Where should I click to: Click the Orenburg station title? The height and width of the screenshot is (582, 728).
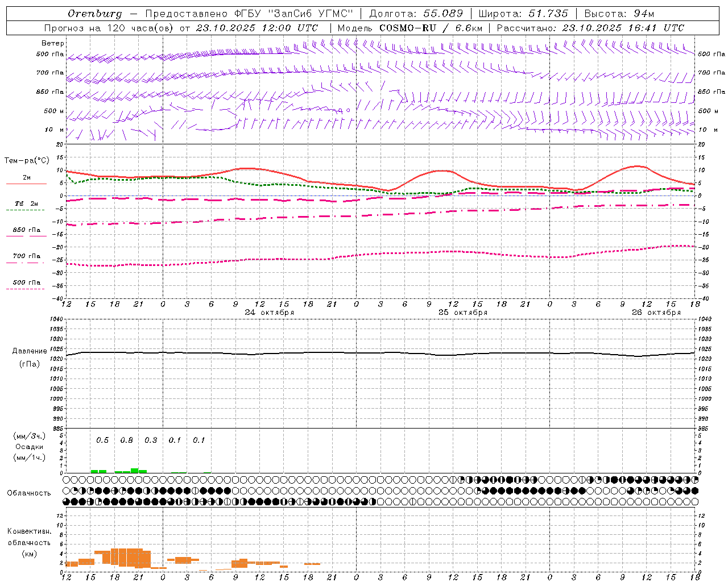(94, 14)
